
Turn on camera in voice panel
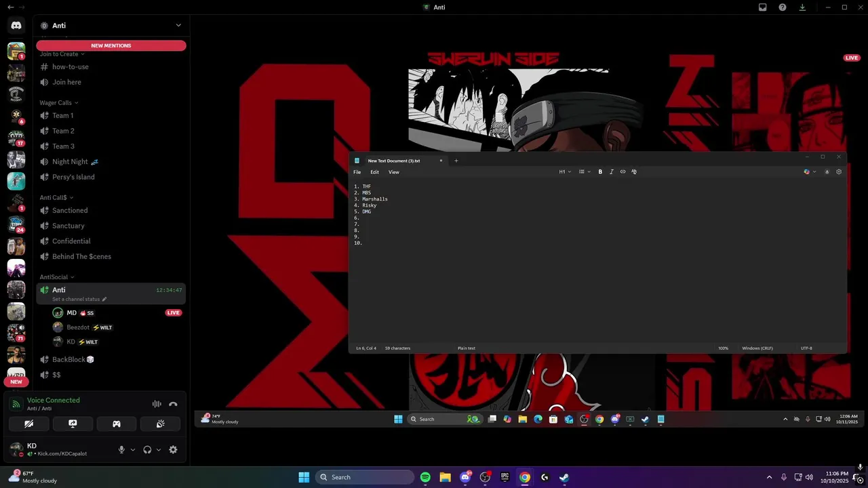click(29, 424)
